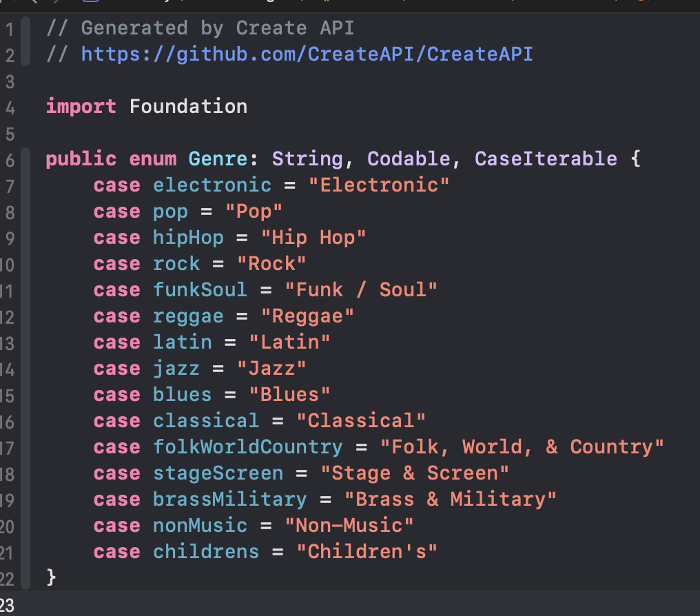Click the "childrens" case name
This screenshot has height=616, width=700.
[206, 552]
